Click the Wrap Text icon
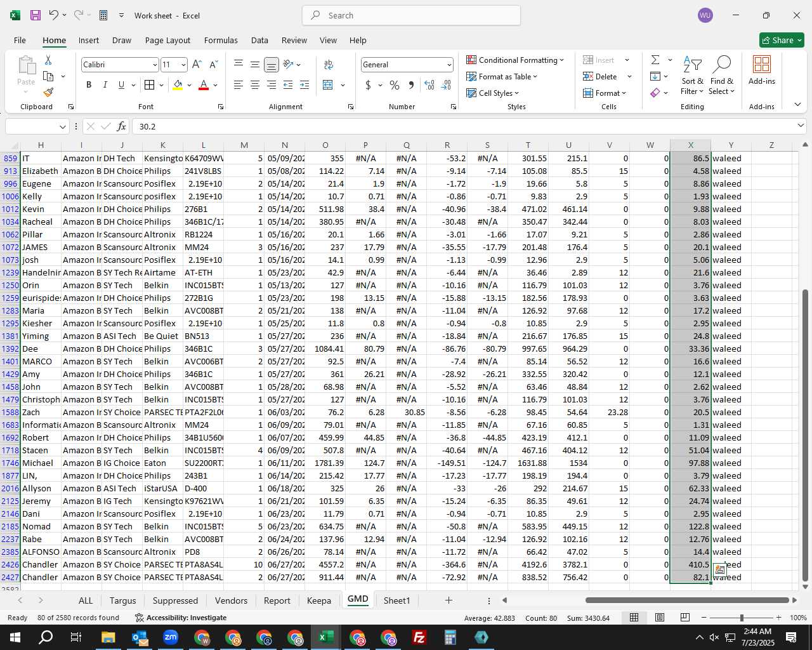The height and width of the screenshot is (650, 812). [x=329, y=64]
